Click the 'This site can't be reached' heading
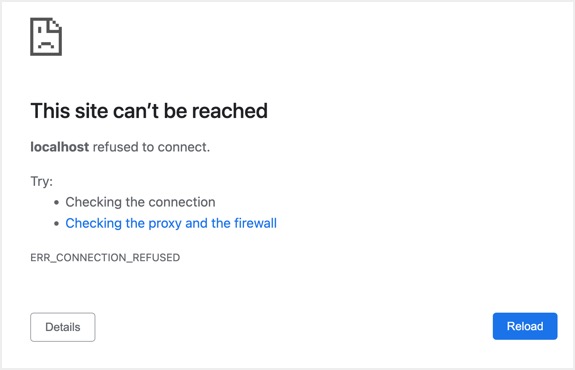 (x=149, y=111)
